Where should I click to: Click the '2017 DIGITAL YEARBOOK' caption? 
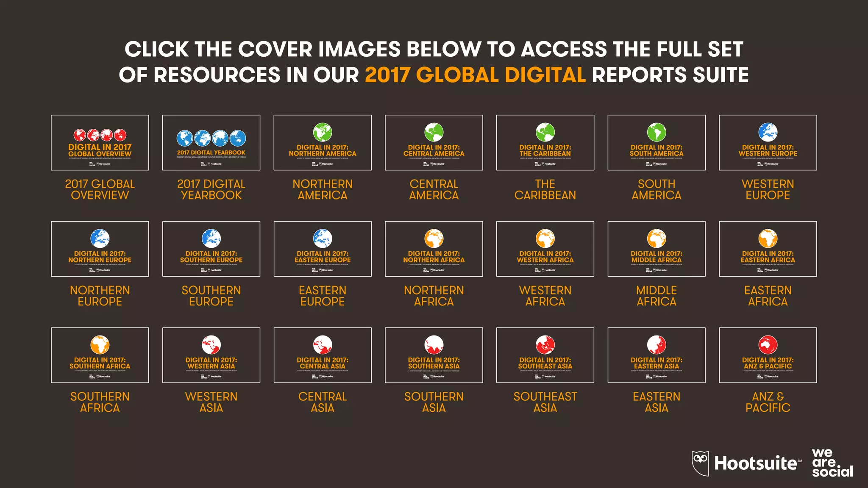pyautogui.click(x=211, y=190)
